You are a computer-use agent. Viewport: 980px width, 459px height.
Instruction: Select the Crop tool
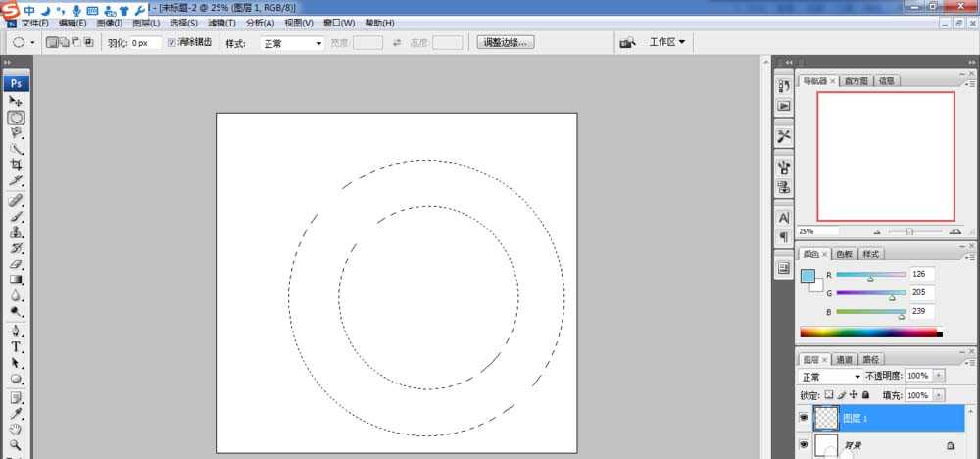point(17,165)
